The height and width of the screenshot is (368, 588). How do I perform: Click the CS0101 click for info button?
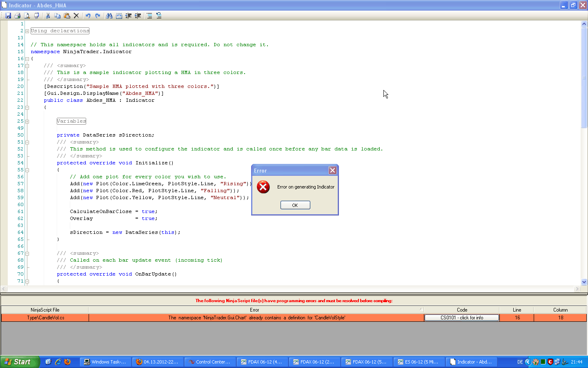click(462, 318)
